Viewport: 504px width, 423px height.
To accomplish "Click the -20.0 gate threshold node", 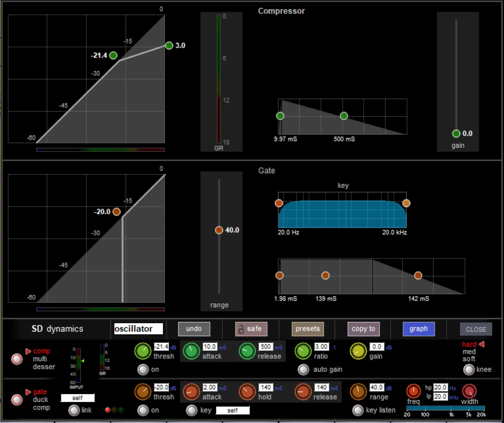I will [x=116, y=211].
